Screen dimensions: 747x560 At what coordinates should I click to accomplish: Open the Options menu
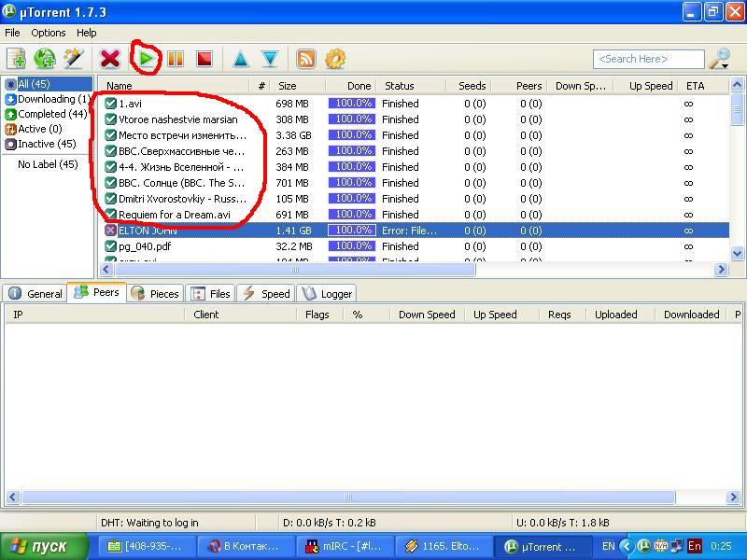(x=49, y=33)
